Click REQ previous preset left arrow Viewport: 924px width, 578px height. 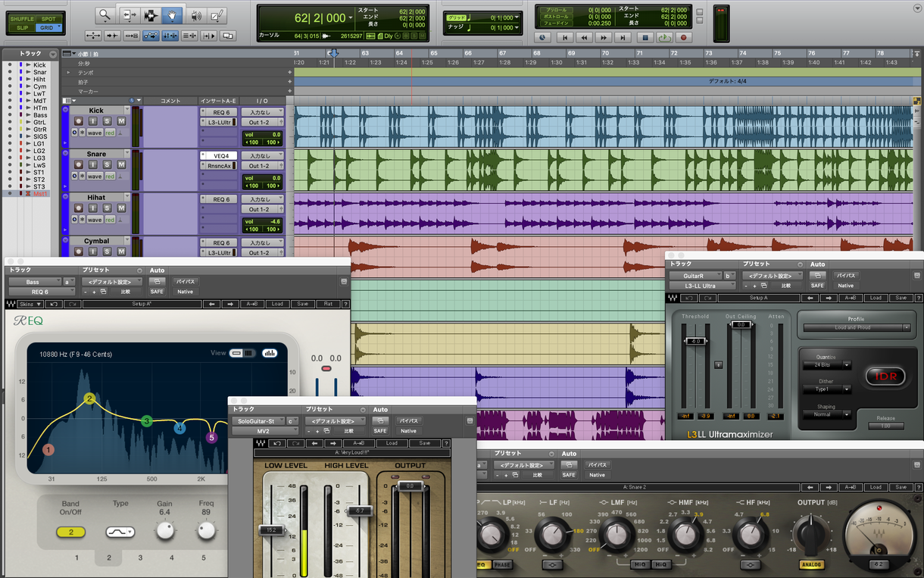(210, 304)
